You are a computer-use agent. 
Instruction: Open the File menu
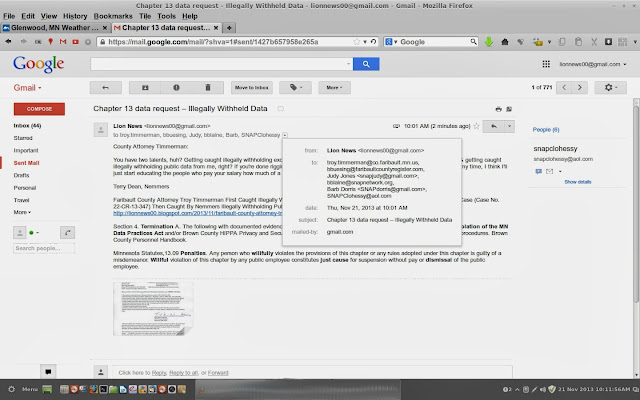coord(9,16)
